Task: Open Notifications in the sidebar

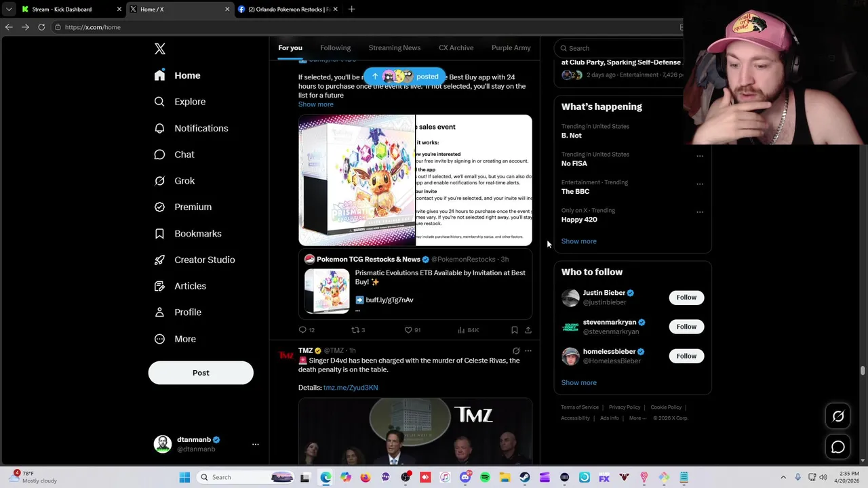Action: tap(191, 128)
